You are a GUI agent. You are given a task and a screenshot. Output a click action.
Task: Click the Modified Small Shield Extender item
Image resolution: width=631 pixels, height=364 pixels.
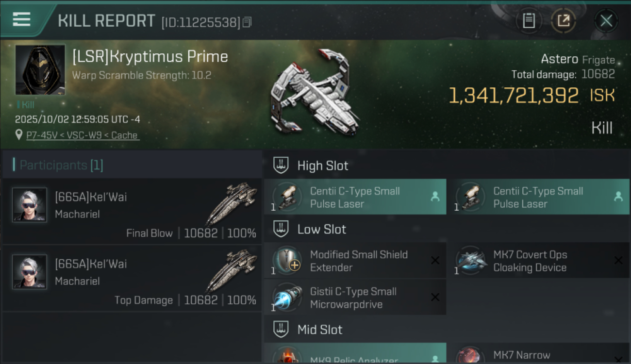pos(355,261)
